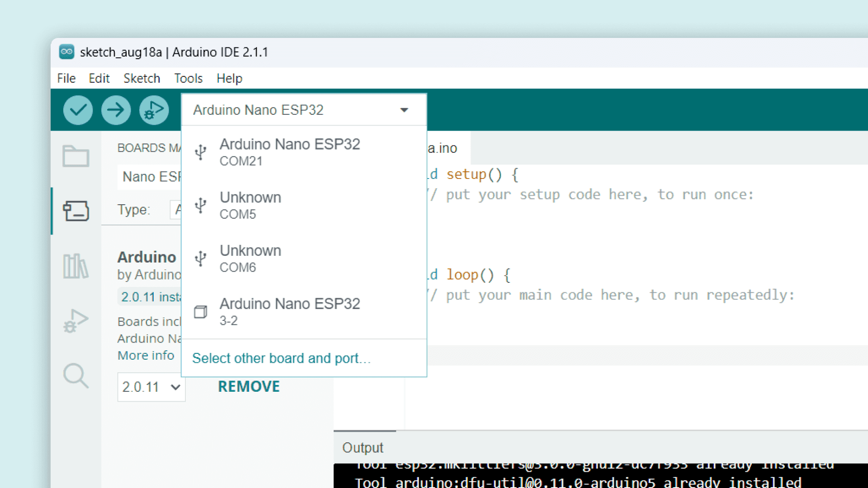Start the Debug toolbar button
The image size is (868, 488).
[154, 110]
